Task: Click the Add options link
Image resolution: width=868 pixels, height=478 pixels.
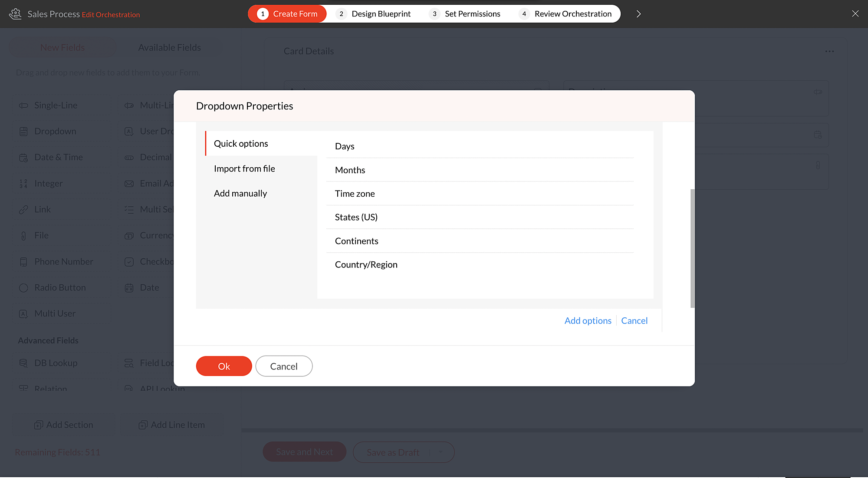Action: tap(588, 320)
